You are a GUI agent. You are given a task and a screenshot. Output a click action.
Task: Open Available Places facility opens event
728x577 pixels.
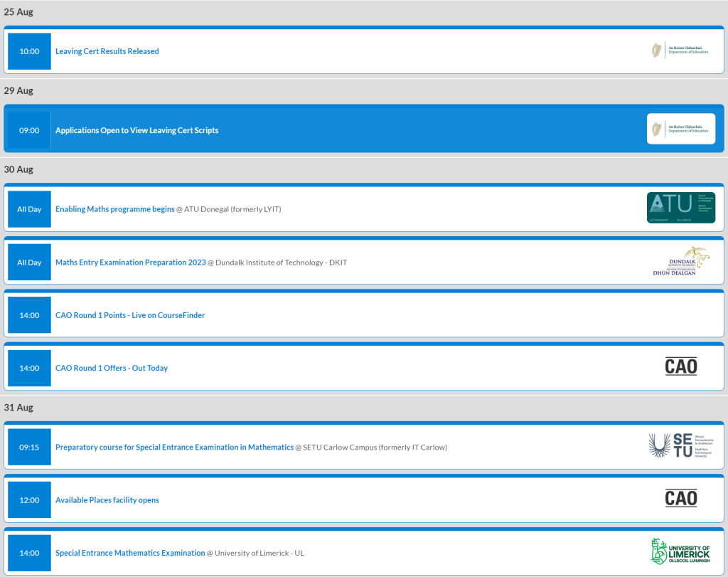click(107, 500)
